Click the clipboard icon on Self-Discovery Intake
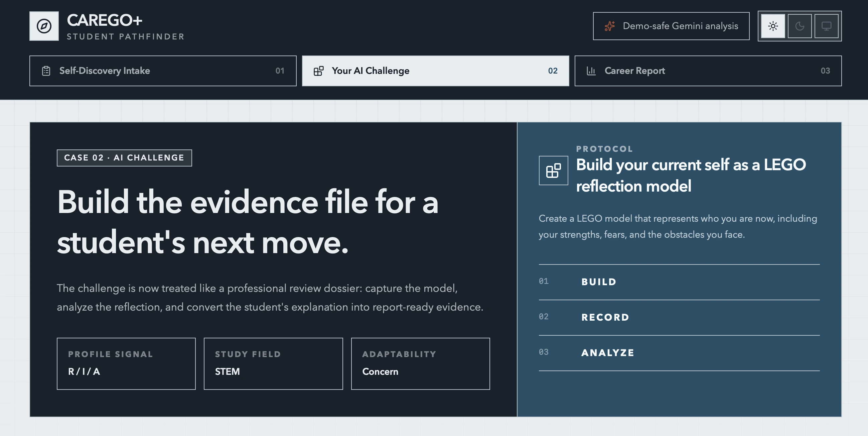 46,71
